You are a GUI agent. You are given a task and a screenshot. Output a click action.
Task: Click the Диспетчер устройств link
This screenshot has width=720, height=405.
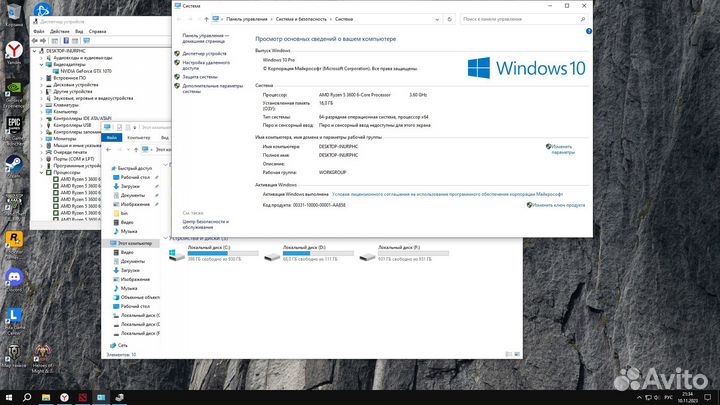pyautogui.click(x=205, y=53)
